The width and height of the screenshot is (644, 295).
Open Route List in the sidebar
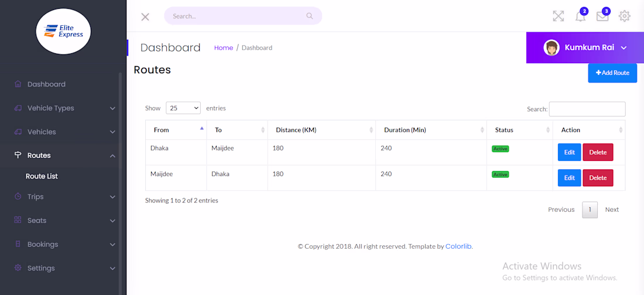tap(42, 176)
